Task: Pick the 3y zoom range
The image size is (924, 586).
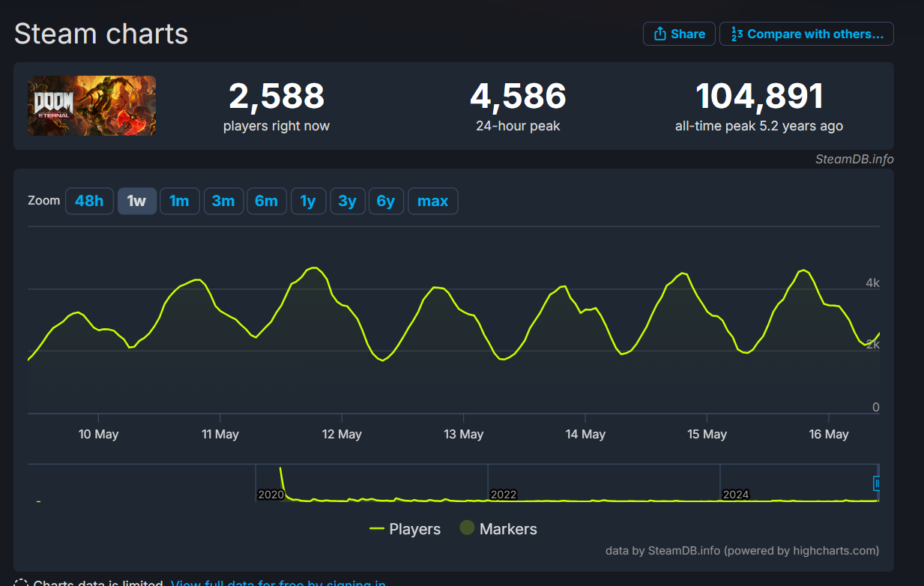Action: [347, 201]
